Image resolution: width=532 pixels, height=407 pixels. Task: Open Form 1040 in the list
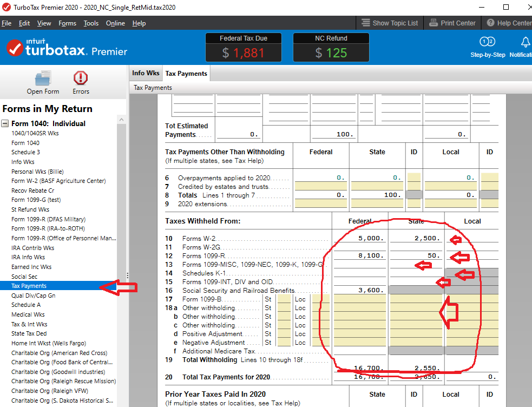(25, 143)
